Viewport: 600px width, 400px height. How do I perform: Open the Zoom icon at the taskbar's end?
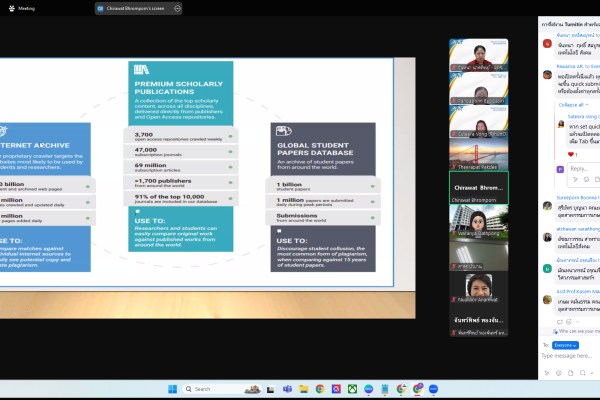[434, 389]
